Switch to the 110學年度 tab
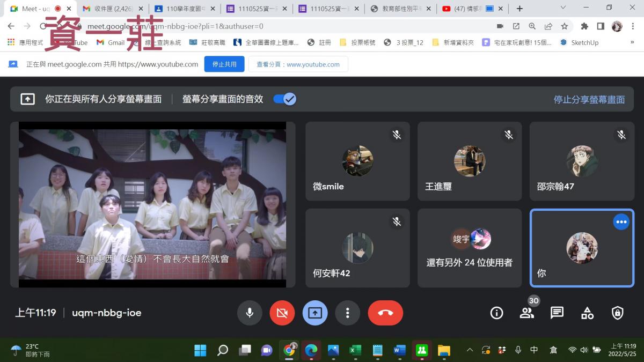This screenshot has width=644, height=362. click(185, 9)
